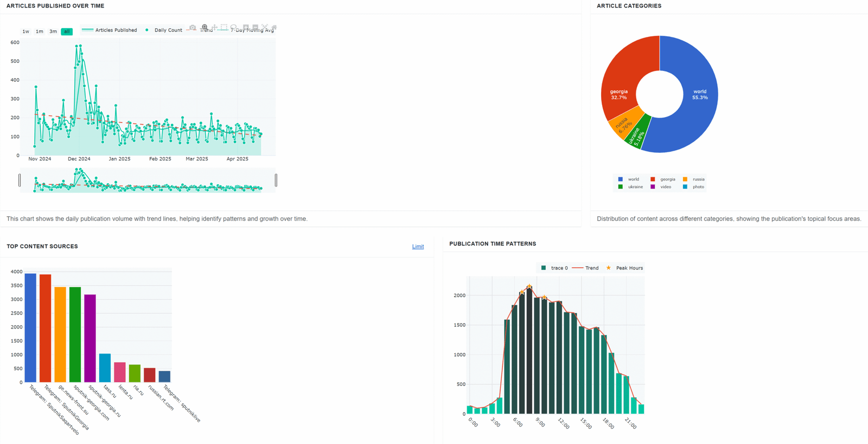Reset axes with the home icon
The image size is (868, 444).
[x=274, y=27]
